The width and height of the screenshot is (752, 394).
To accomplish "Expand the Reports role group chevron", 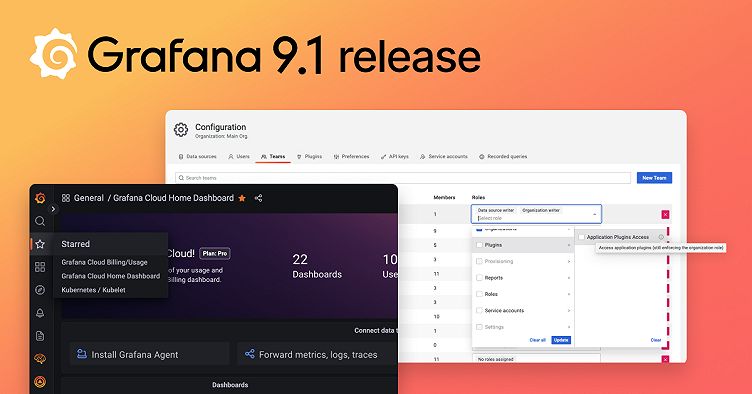I will (x=569, y=278).
